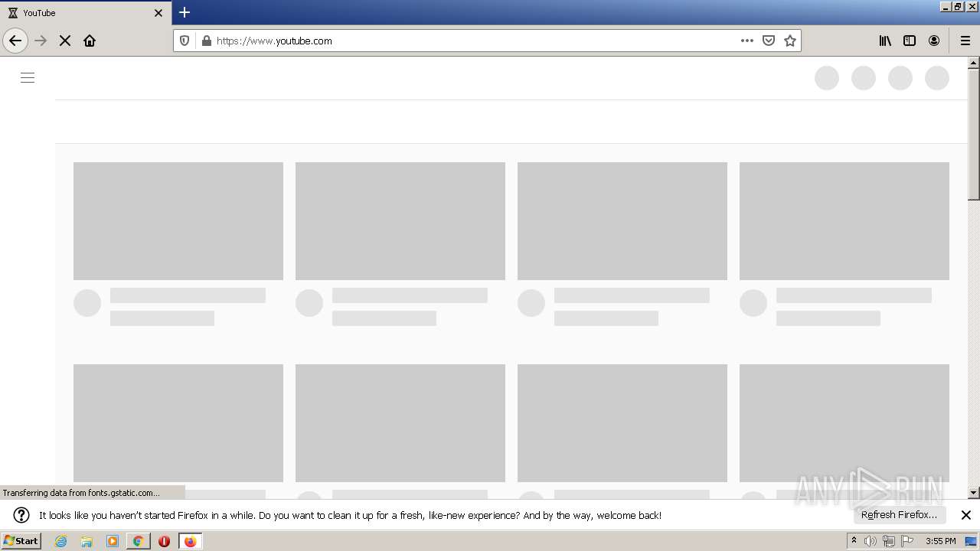
Task: Stop loading the YouTube page
Action: click(65, 41)
